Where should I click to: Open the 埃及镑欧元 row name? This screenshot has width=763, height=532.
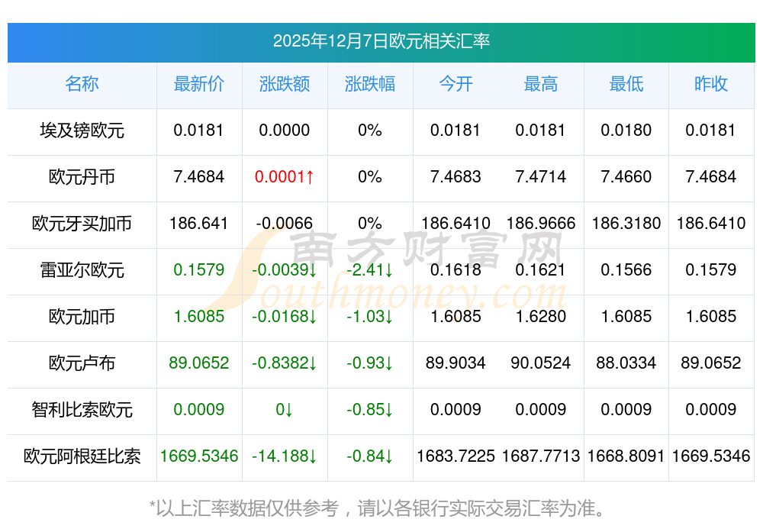(82, 131)
